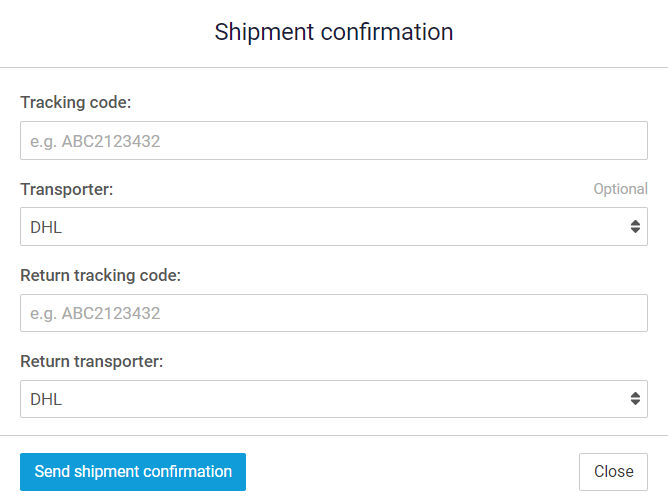
Task: Click the DHL value in Return transporter select
Action: pyautogui.click(x=46, y=399)
